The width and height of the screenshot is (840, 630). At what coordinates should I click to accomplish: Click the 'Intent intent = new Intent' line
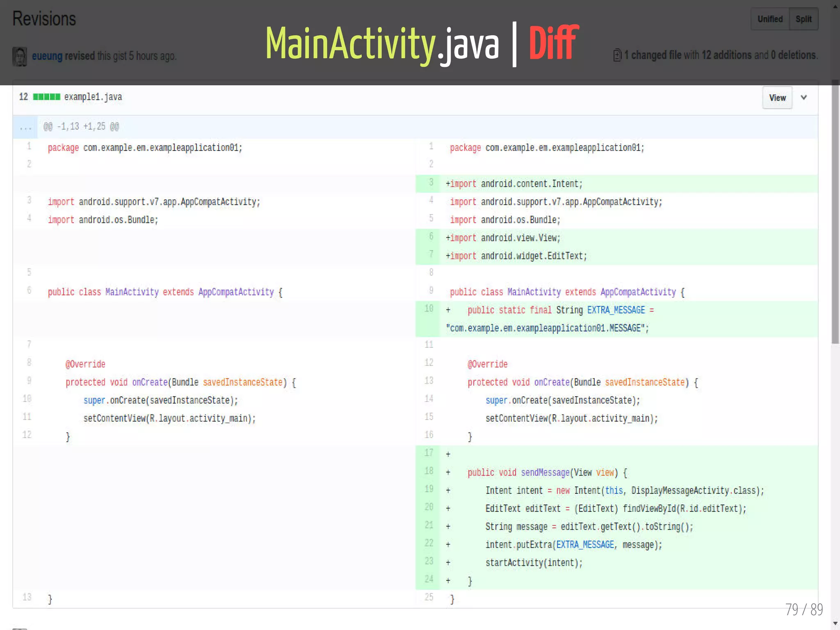pyautogui.click(x=617, y=491)
